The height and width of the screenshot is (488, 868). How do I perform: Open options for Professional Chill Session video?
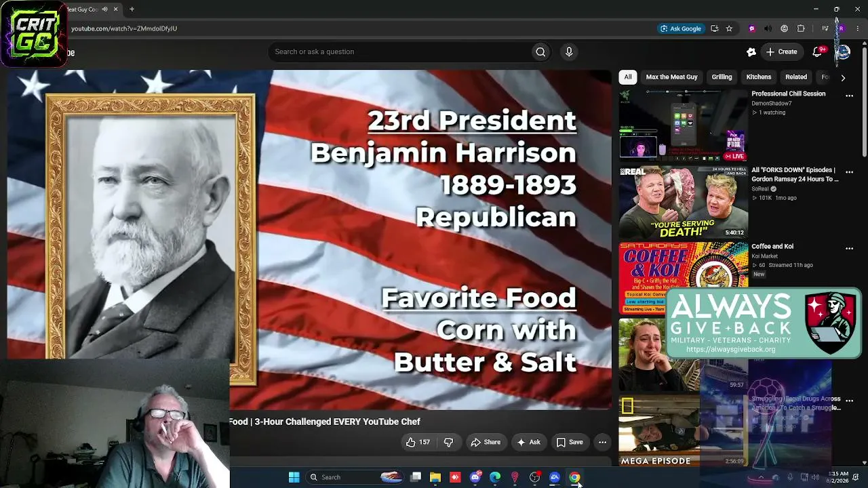[849, 96]
